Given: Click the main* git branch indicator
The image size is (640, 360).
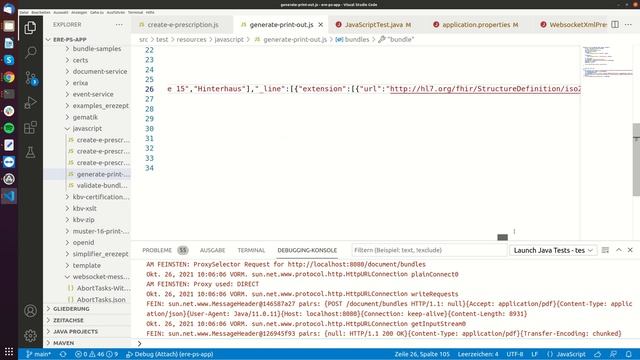Looking at the screenshot, I should [x=38, y=354].
